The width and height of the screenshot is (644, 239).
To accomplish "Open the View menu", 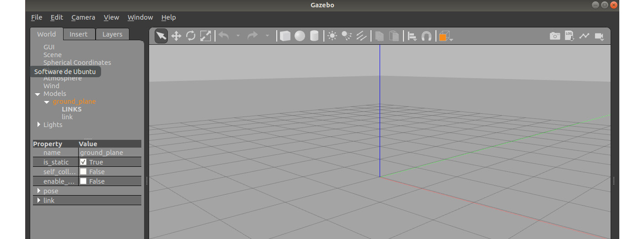I will [111, 17].
